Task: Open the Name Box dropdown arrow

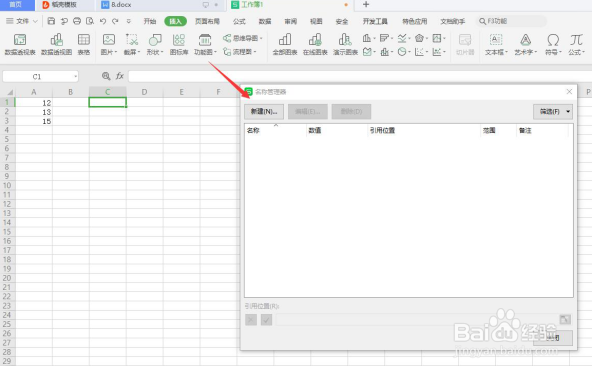Action: (76, 77)
